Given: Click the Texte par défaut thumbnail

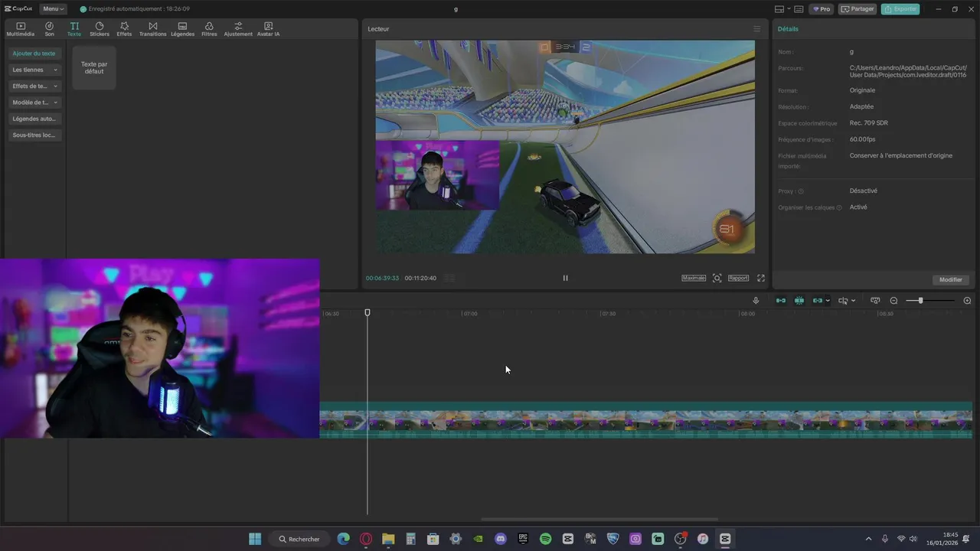Looking at the screenshot, I should tap(94, 67).
